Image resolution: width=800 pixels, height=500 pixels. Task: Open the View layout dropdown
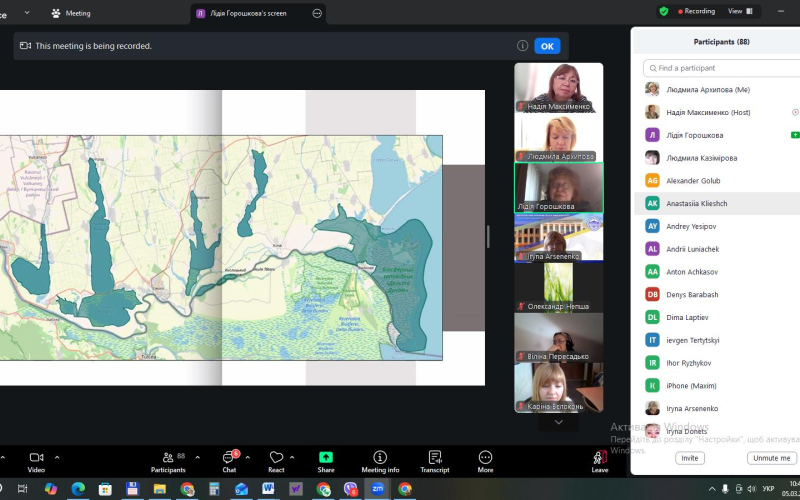coord(740,11)
